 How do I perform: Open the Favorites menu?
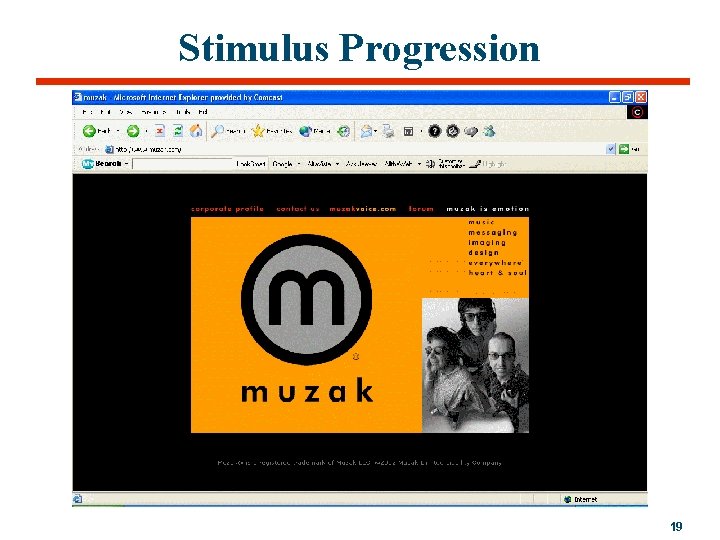pyautogui.click(x=153, y=112)
